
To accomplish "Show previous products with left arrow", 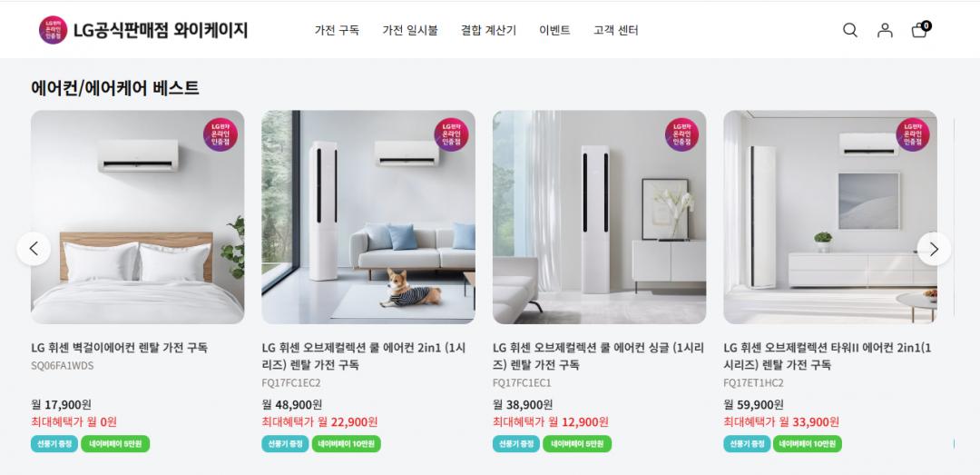I will pos(34,249).
